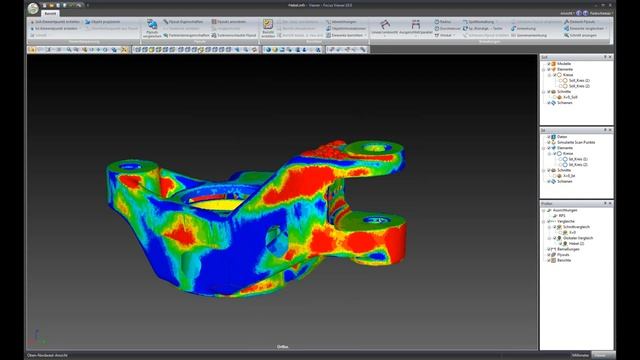Click the pin icon of the Ist panel

(x=605, y=130)
